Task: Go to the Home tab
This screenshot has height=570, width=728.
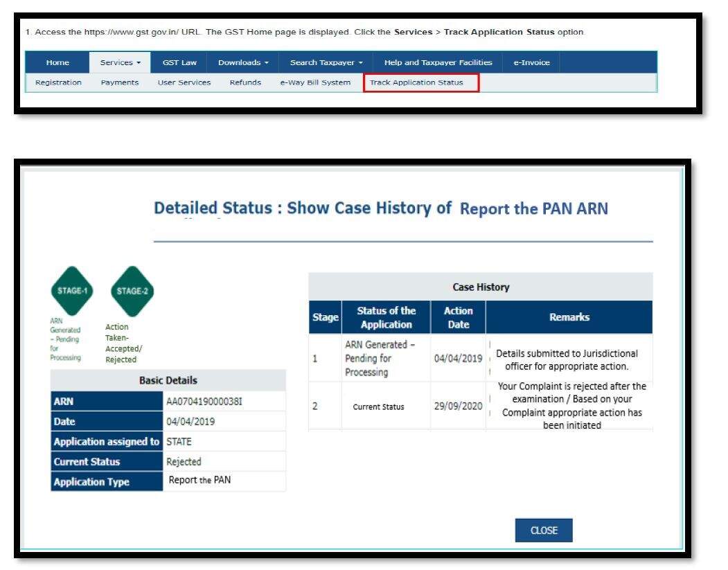Action: [x=57, y=62]
